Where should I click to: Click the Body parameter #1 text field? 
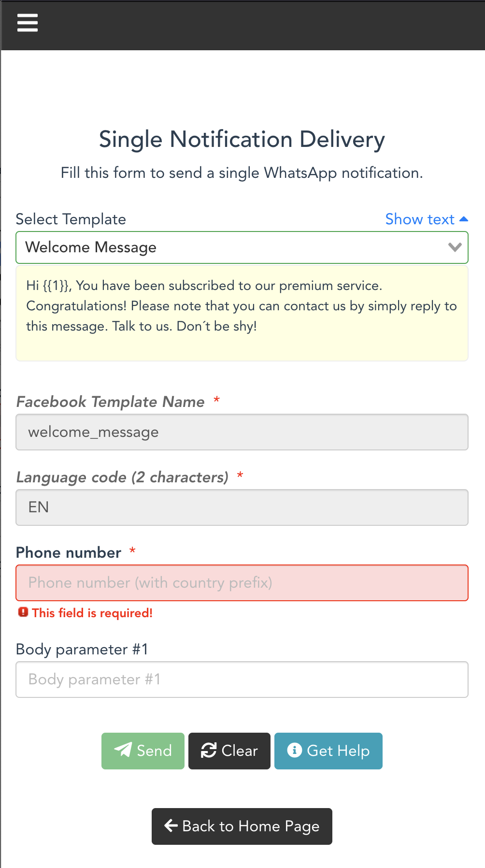click(242, 680)
